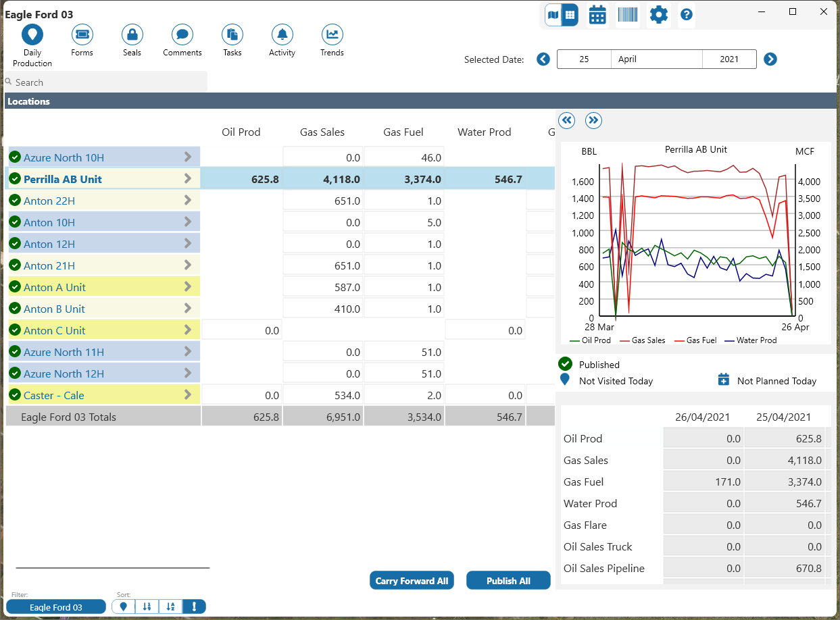Open the Trends chart icon
The height and width of the screenshot is (620, 840).
tap(332, 34)
